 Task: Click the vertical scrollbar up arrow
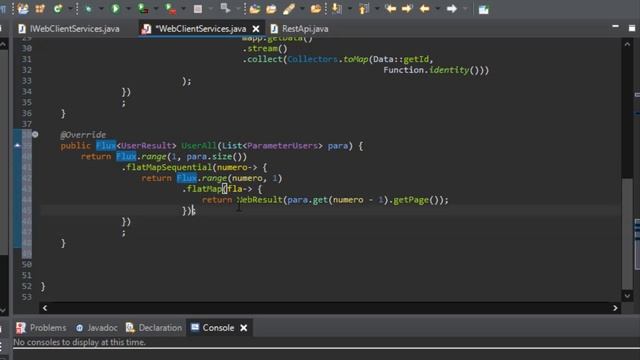(x=627, y=44)
